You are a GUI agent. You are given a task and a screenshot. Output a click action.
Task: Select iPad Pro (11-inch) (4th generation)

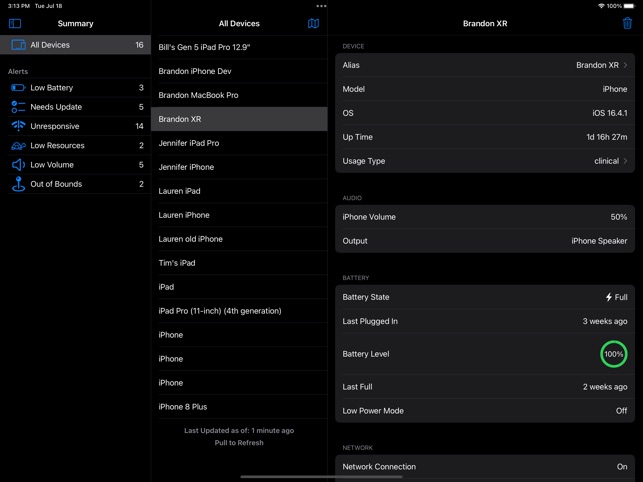[x=239, y=311]
